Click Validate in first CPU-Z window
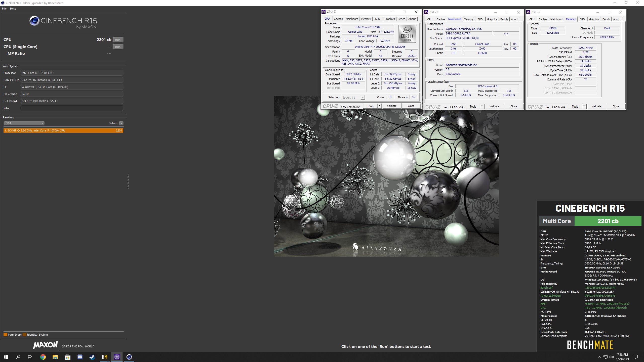The height and width of the screenshot is (362, 644). [392, 106]
